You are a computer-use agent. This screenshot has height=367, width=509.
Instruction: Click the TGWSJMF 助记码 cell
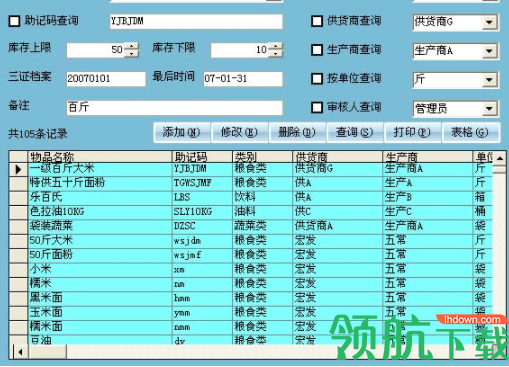pyautogui.click(x=202, y=184)
